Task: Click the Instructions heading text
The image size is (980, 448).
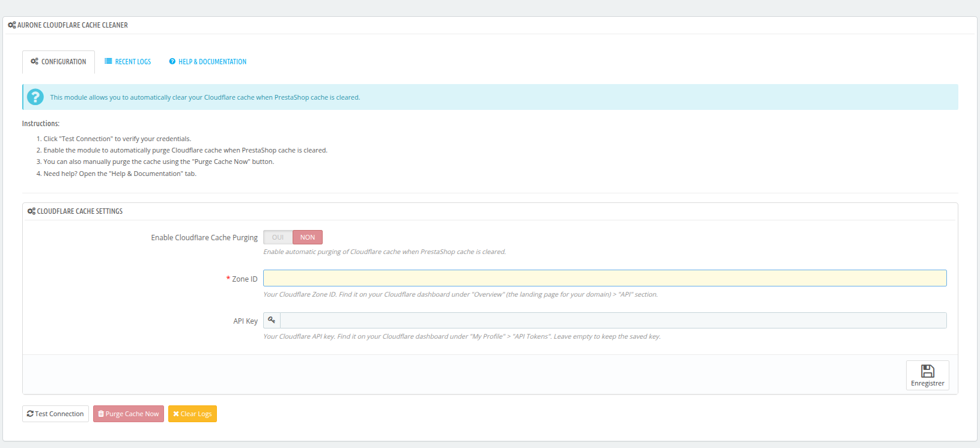Action: click(41, 124)
